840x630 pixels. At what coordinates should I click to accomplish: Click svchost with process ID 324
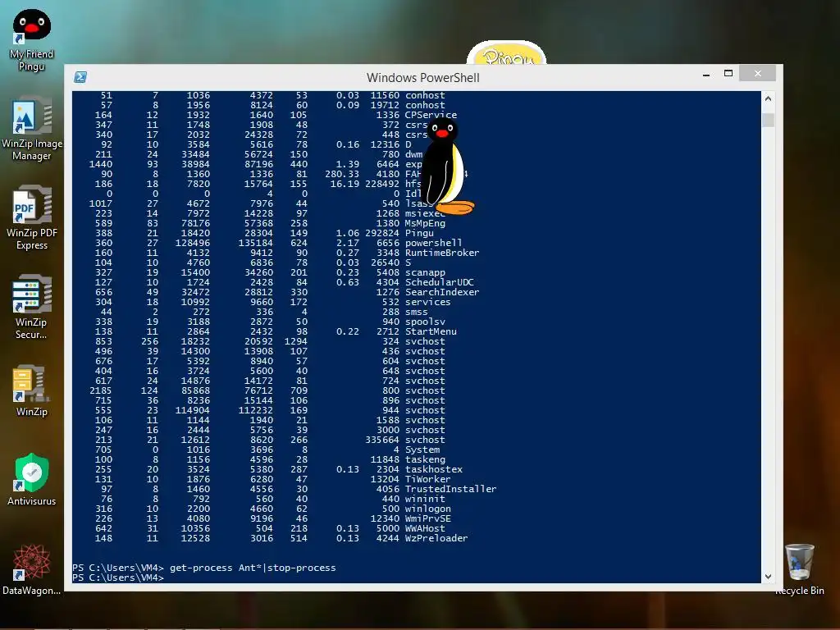click(425, 341)
